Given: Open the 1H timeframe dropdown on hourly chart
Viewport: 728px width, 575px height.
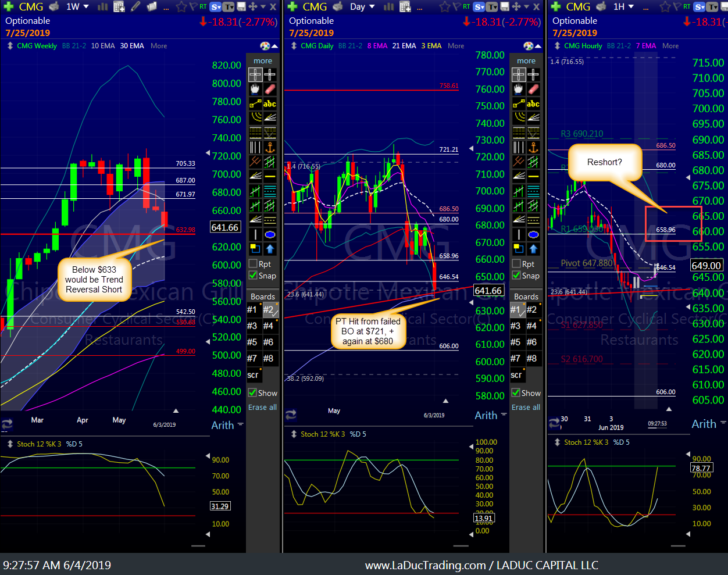Looking at the screenshot, I should click(623, 7).
